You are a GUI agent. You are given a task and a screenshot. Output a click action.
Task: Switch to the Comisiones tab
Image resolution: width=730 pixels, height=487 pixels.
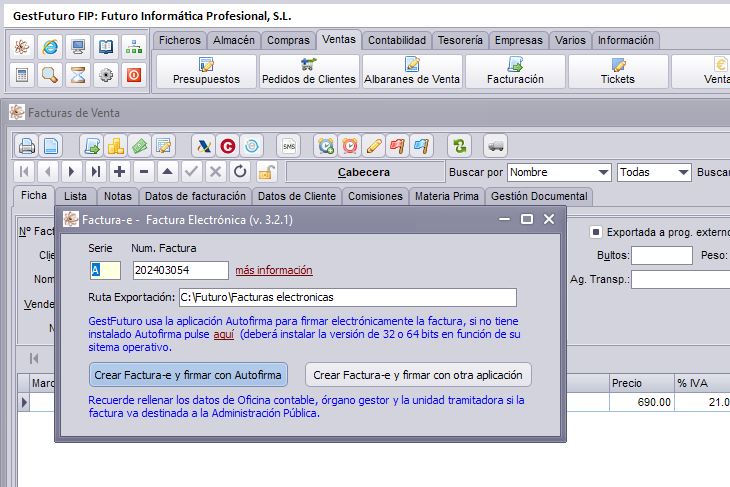[x=375, y=196]
